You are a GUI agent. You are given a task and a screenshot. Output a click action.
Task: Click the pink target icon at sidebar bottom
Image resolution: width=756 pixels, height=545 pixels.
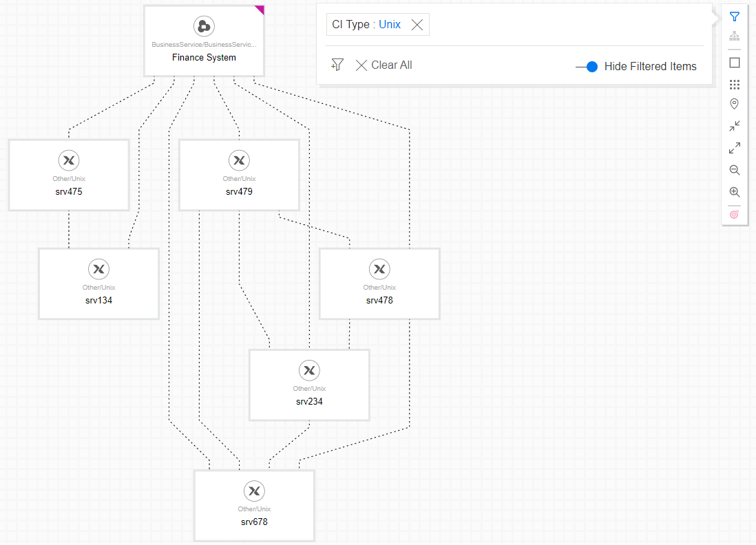pos(734,213)
